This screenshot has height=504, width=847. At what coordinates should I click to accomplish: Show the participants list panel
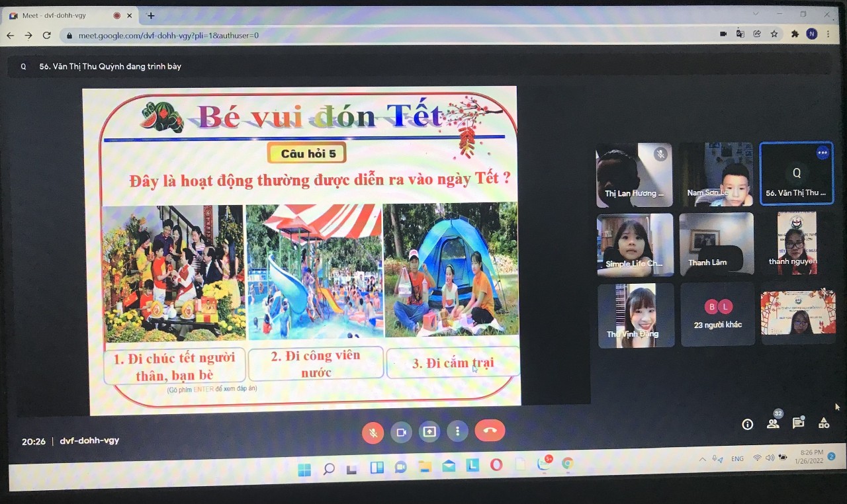[x=773, y=424]
